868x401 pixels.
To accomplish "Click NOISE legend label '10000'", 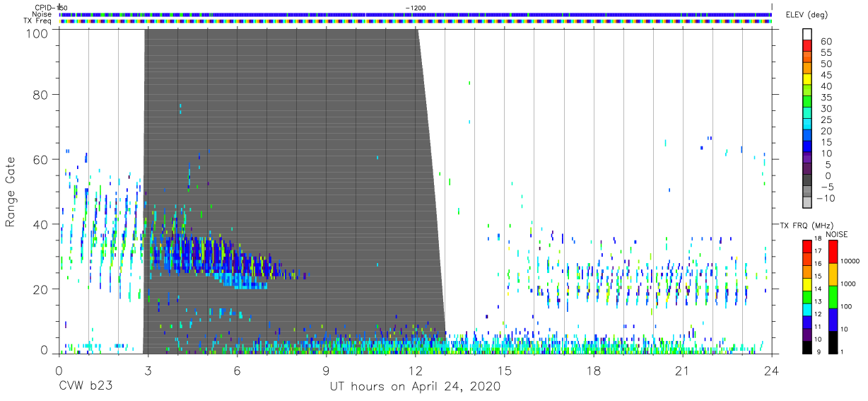I will coord(852,262).
